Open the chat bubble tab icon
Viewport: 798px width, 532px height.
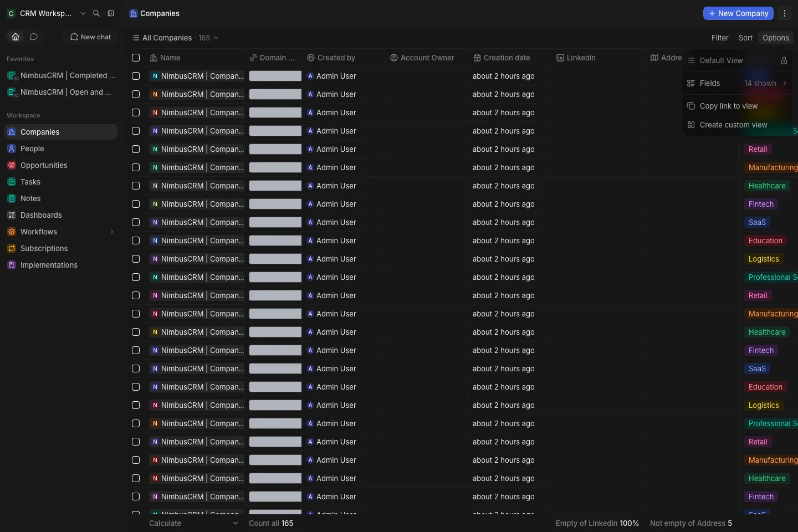(34, 37)
